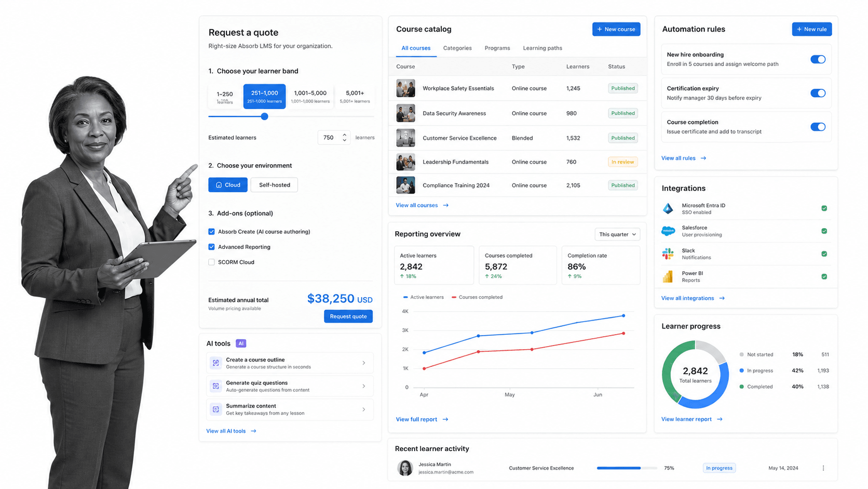Switch to the All courses tab
Viewport: 868px width, 489px height.
(x=416, y=48)
